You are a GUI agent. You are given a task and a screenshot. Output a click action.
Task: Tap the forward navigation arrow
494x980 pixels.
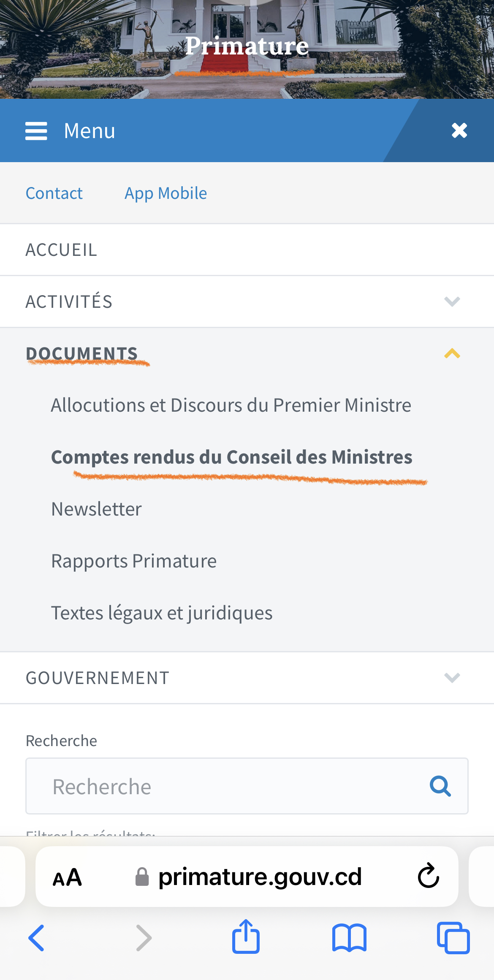tap(144, 938)
